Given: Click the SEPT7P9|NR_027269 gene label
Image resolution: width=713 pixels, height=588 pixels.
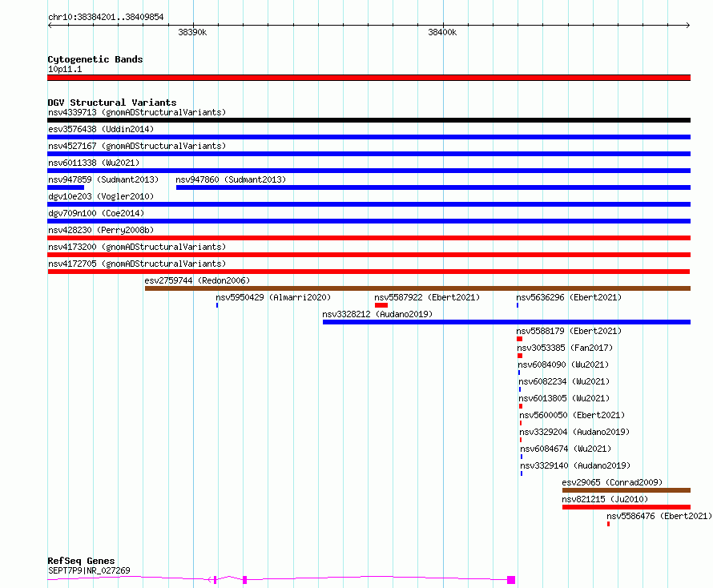Looking at the screenshot, I should click(x=89, y=570).
